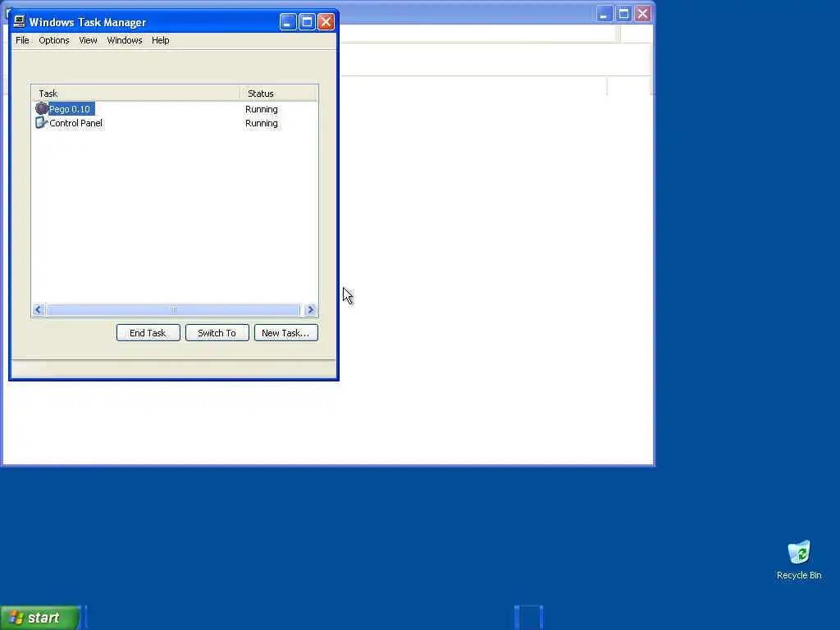This screenshot has height=630, width=840.
Task: Click the blank taskbar button
Action: 529,618
